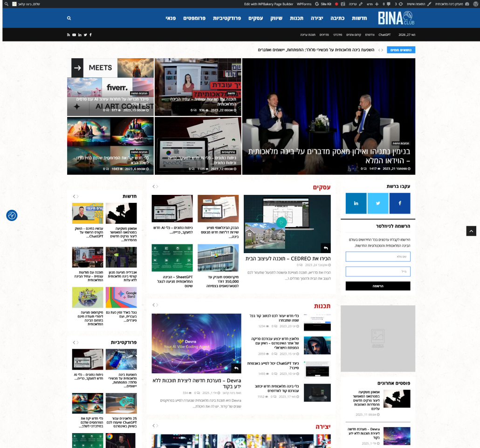Click the Customize brush icon (התאמה אישית)

pyautogui.click(x=429, y=4)
